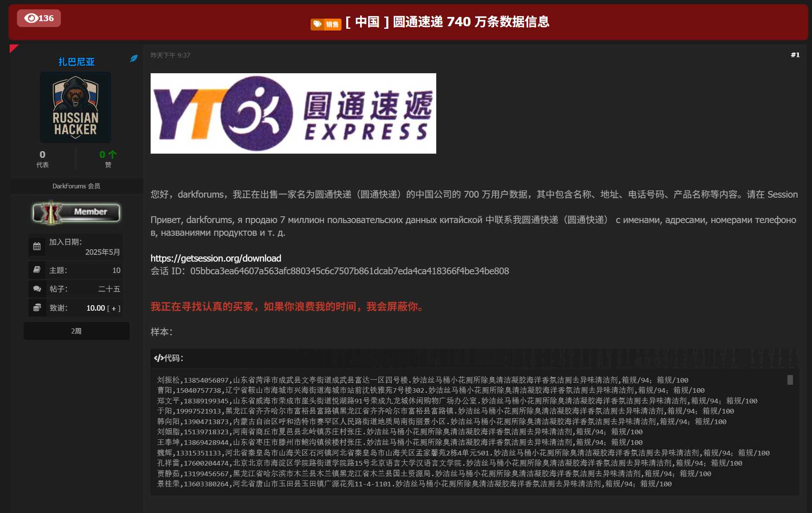Click the sample row starting 王奉坤
812x513 pixels.
400,442
